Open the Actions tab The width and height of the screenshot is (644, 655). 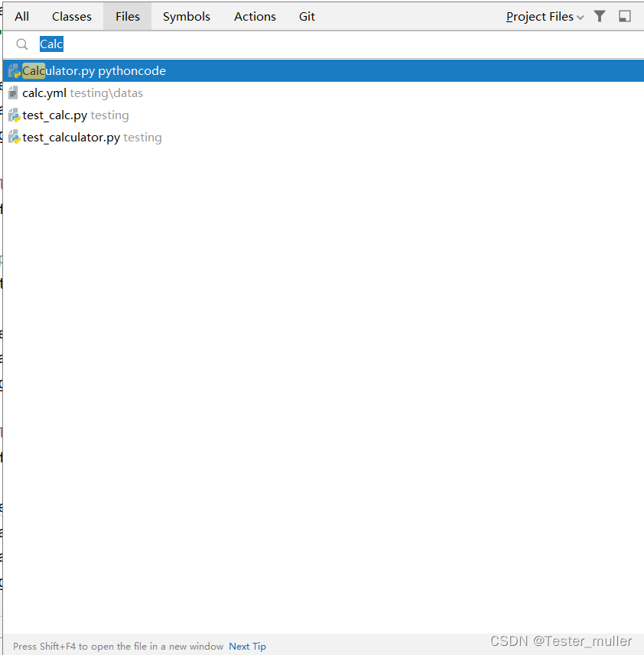click(255, 16)
